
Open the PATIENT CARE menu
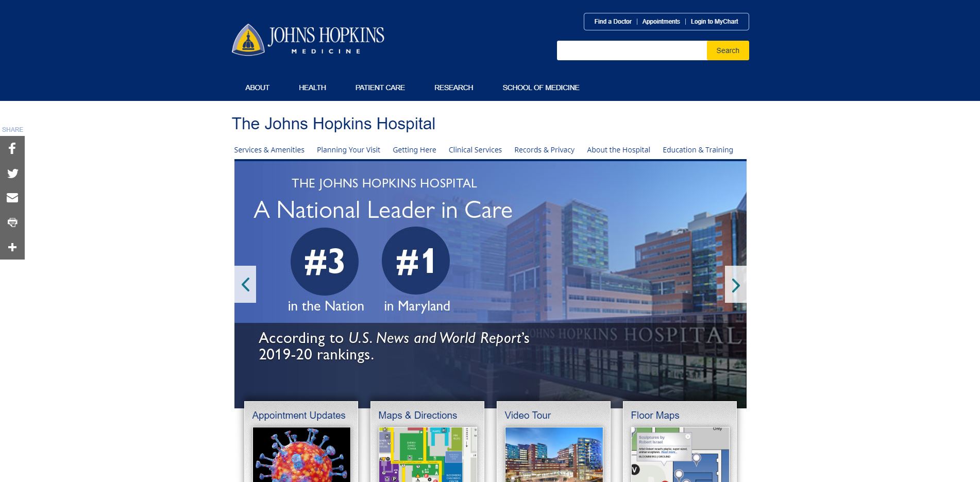(x=380, y=88)
